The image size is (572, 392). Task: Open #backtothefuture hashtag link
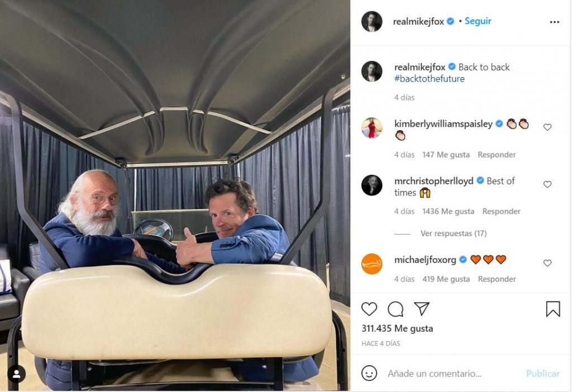point(430,79)
